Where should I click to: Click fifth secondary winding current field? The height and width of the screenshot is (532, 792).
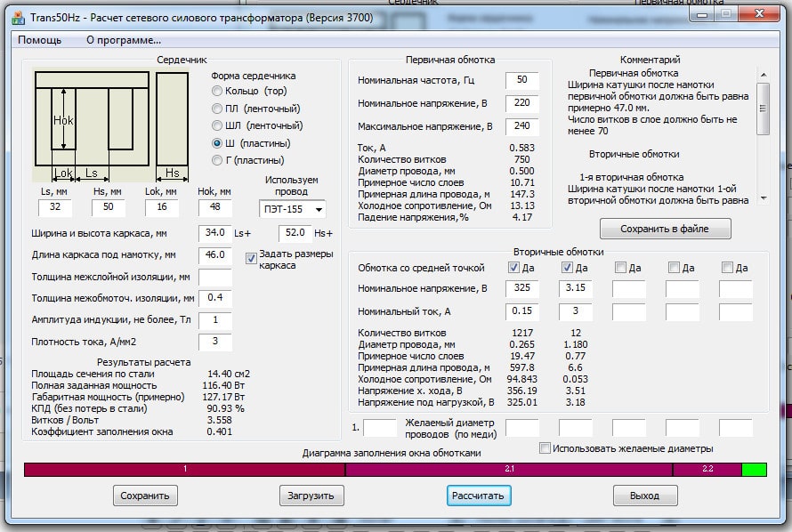coord(735,312)
